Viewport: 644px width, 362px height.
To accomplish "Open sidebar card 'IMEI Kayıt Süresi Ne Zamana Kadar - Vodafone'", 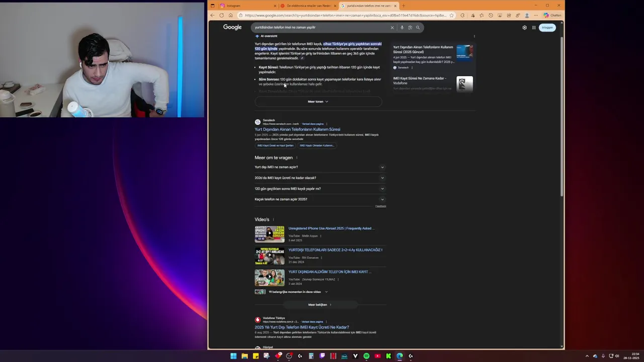I will pyautogui.click(x=433, y=83).
